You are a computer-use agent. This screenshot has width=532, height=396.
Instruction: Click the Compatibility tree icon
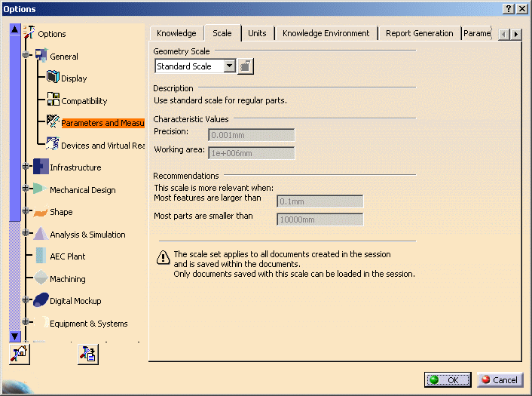pos(53,100)
